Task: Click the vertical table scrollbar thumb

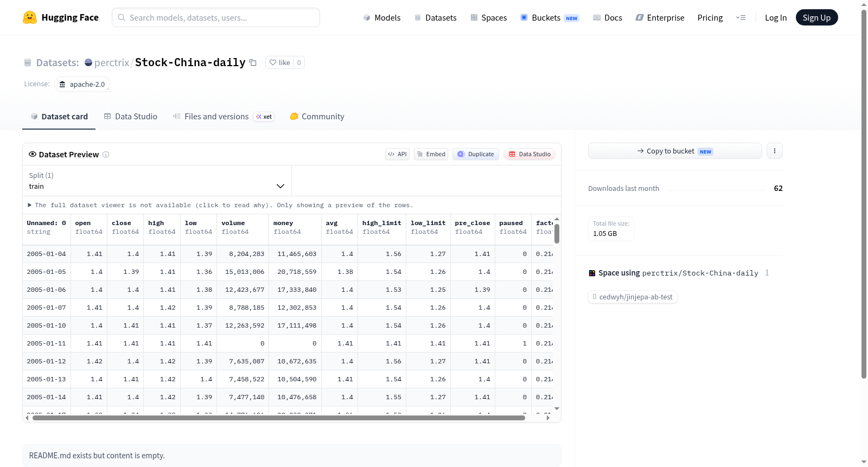Action: (557, 234)
